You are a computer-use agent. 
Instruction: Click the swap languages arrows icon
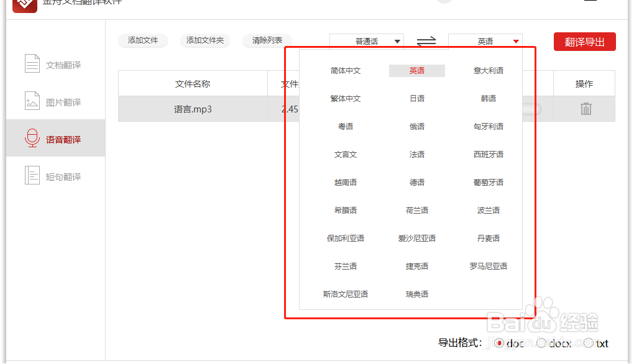point(425,41)
